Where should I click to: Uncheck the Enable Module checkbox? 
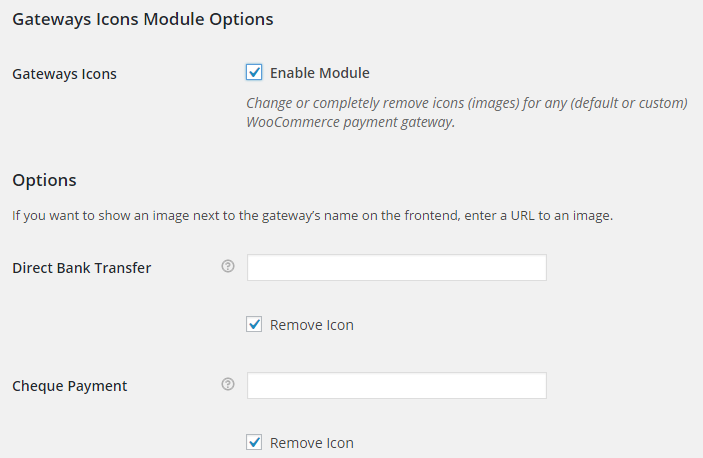254,72
